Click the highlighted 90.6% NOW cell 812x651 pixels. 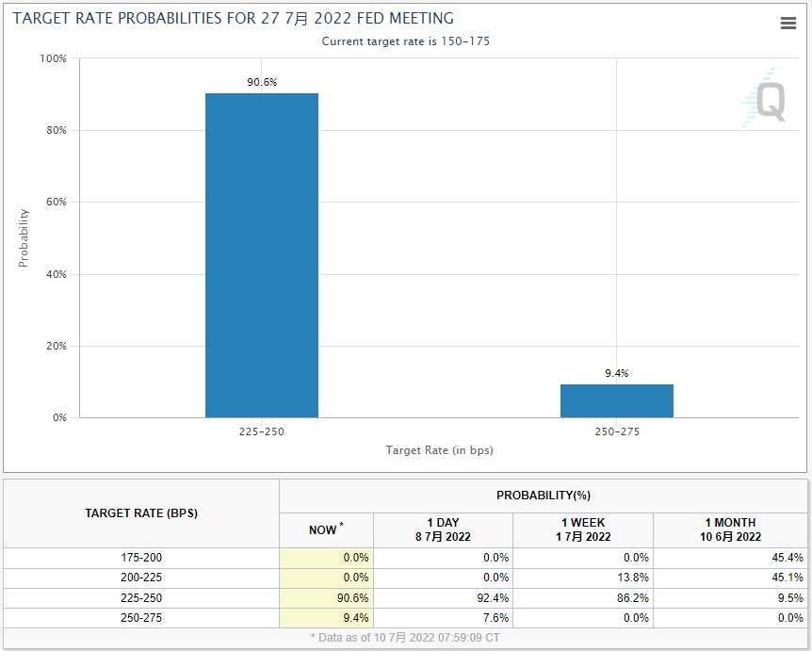tap(326, 597)
